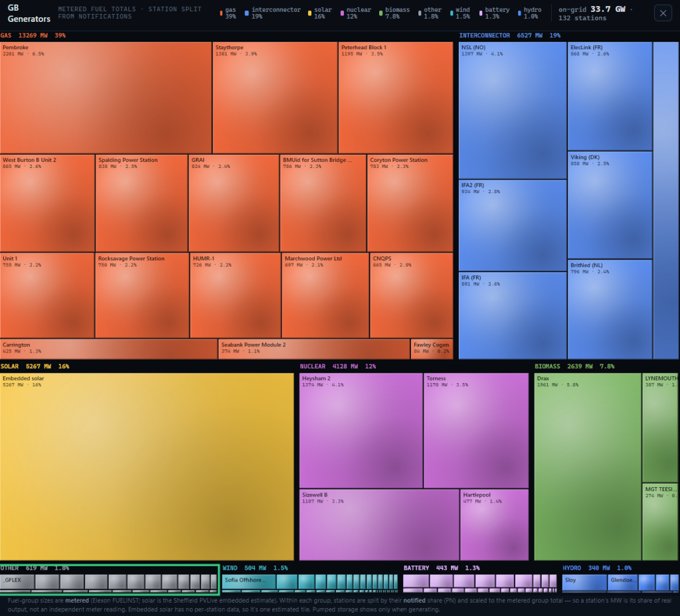Select the LYNEMOUTH biomass tile
Viewport: 680px width, 616px height.
[x=661, y=427]
